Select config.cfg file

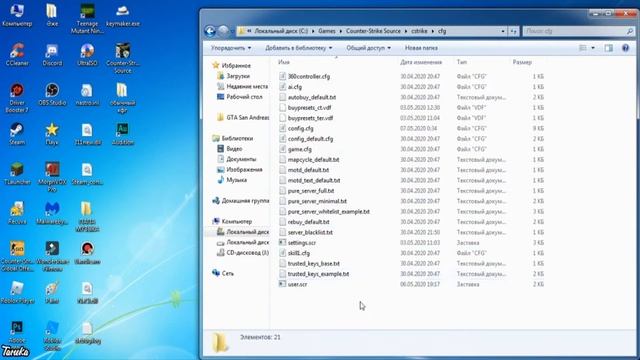tap(296, 128)
